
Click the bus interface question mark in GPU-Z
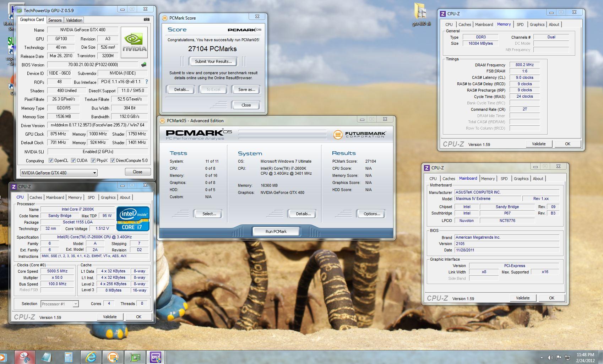(146, 82)
